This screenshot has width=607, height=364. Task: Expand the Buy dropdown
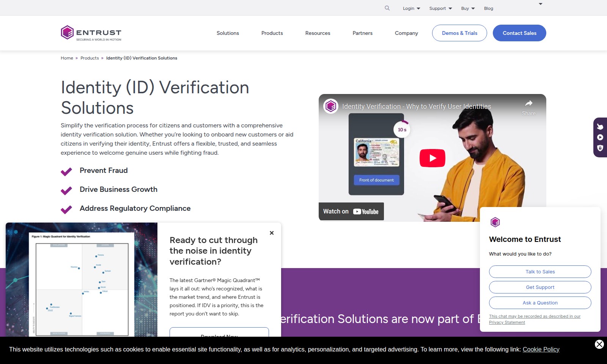(x=468, y=8)
